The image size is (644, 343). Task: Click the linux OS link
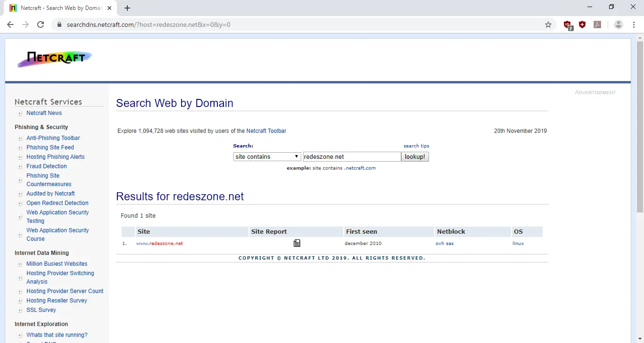pyautogui.click(x=518, y=244)
